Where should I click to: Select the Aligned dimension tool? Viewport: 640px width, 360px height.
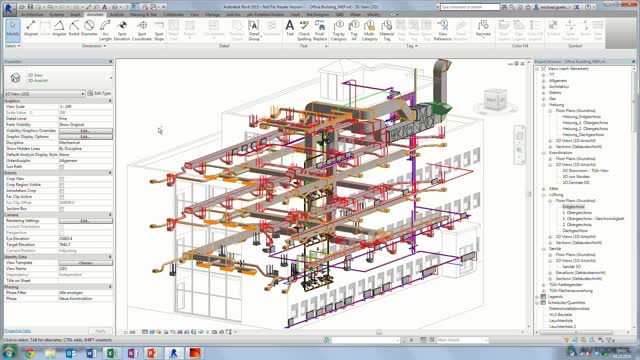click(31, 29)
